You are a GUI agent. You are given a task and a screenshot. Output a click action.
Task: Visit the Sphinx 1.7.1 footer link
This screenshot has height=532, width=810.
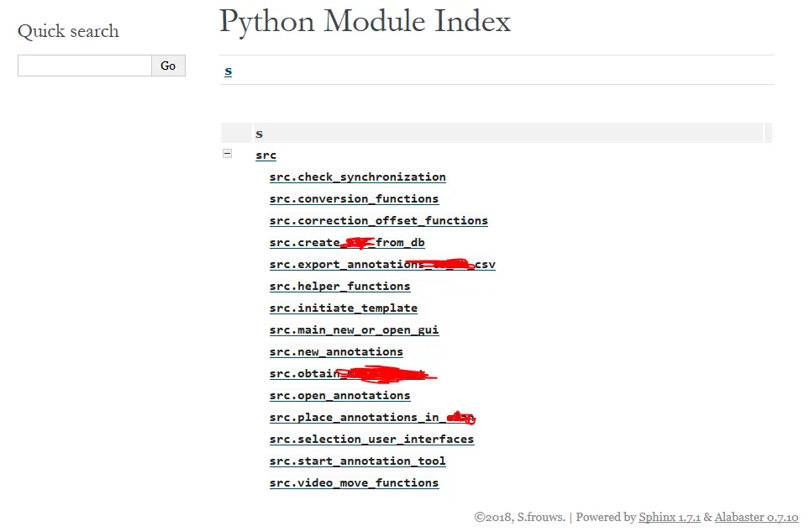(x=670, y=518)
